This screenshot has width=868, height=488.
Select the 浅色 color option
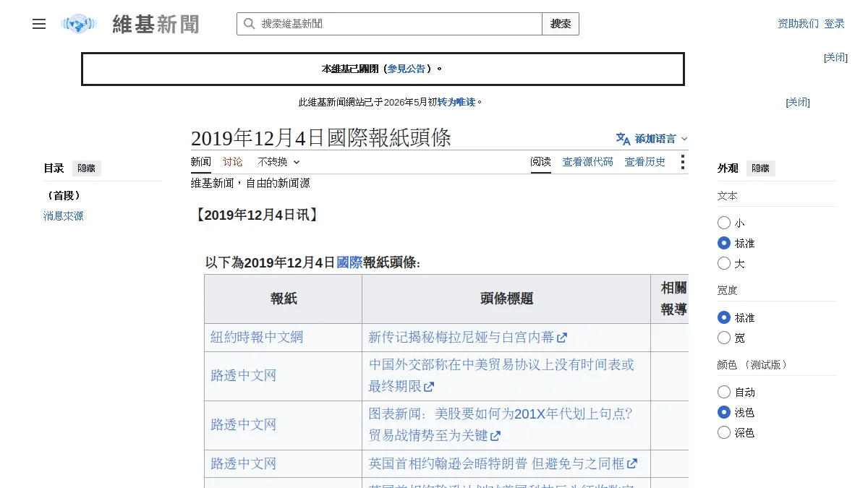(x=724, y=412)
